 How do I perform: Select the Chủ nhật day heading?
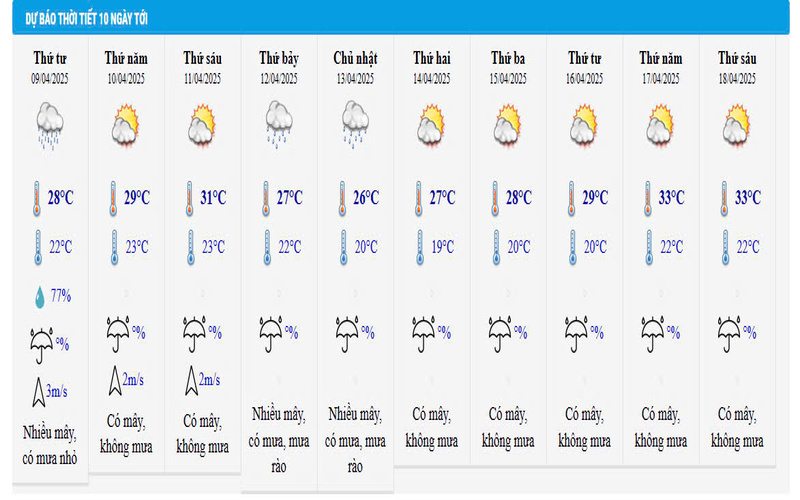coord(354,59)
